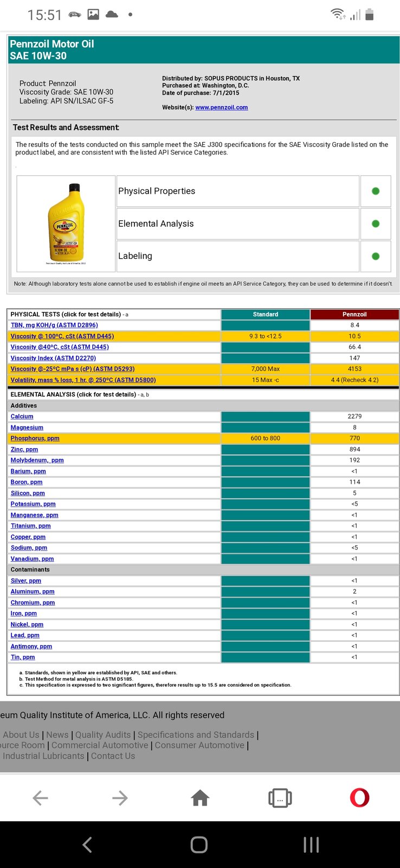Click the Silicon, ppm link
400x868 pixels.
[x=28, y=493]
